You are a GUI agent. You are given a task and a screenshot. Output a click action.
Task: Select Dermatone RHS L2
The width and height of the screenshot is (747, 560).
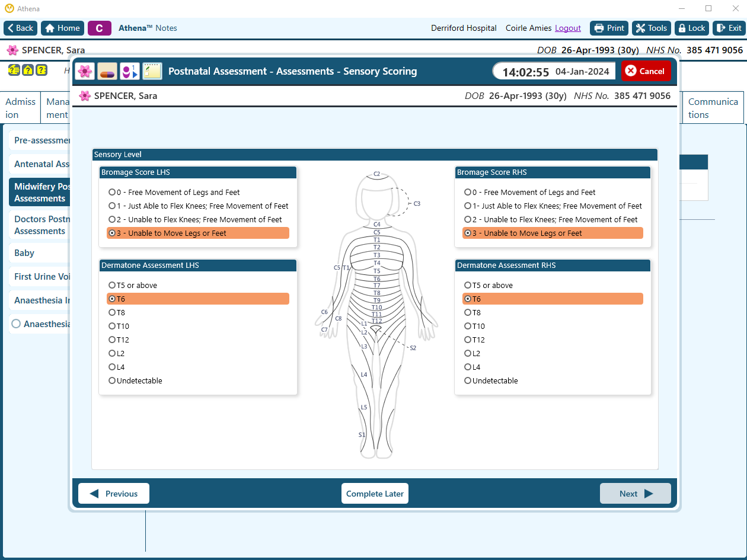click(x=553, y=353)
